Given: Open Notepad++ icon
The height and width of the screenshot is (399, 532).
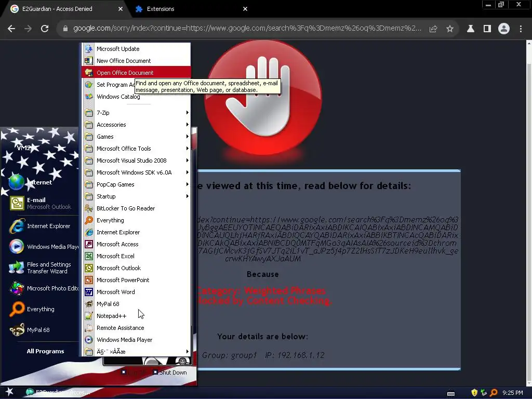Looking at the screenshot, I should tap(88, 316).
